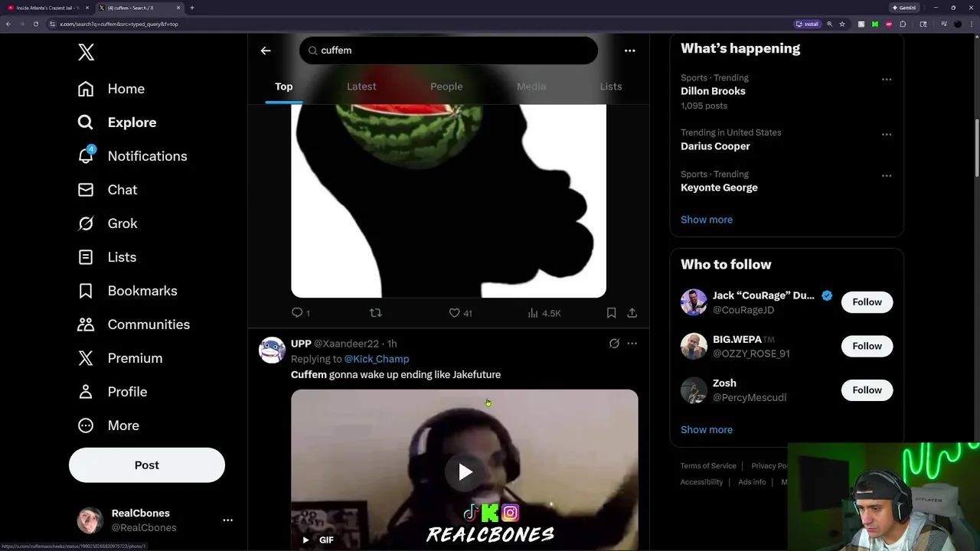Share the watermelon image post
Viewport: 980px width, 551px height.
(632, 313)
